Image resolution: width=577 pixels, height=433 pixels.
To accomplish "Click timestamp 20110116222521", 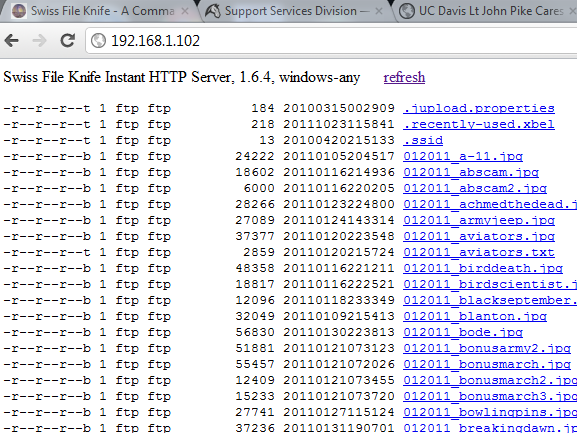I will [339, 284].
